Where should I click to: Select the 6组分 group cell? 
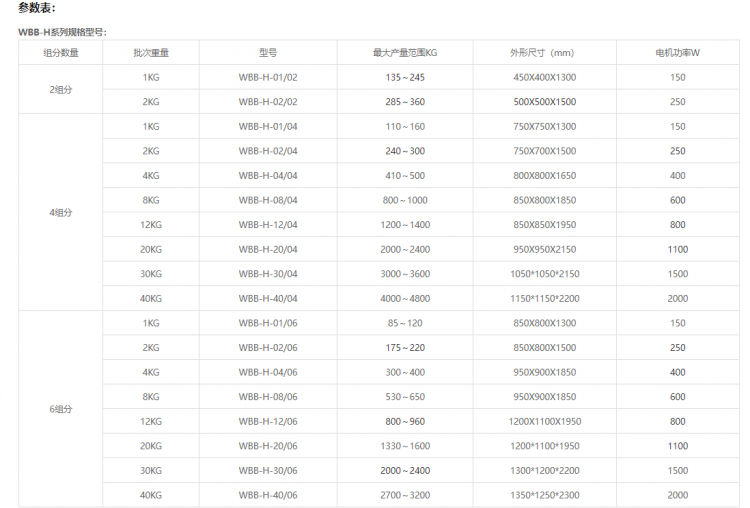tap(60, 409)
